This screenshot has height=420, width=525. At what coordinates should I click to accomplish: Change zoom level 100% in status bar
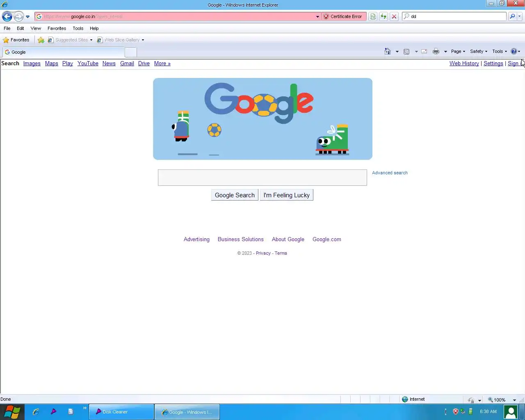click(502, 399)
